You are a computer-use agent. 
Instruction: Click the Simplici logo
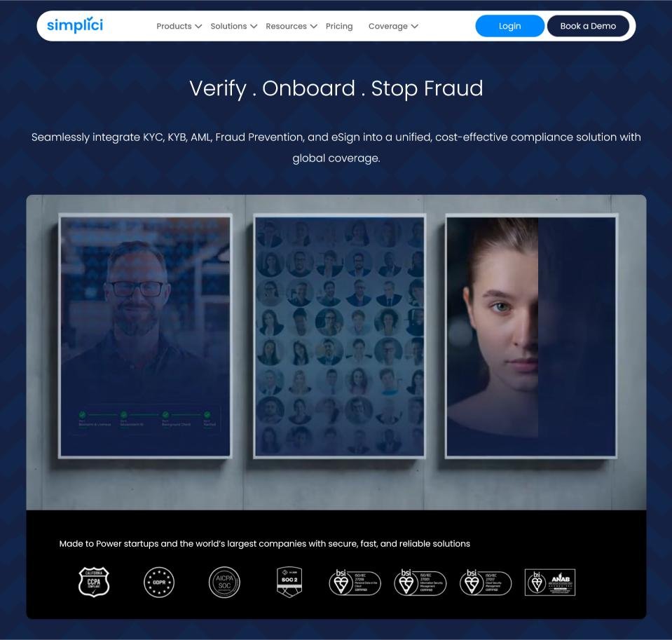pos(75,25)
